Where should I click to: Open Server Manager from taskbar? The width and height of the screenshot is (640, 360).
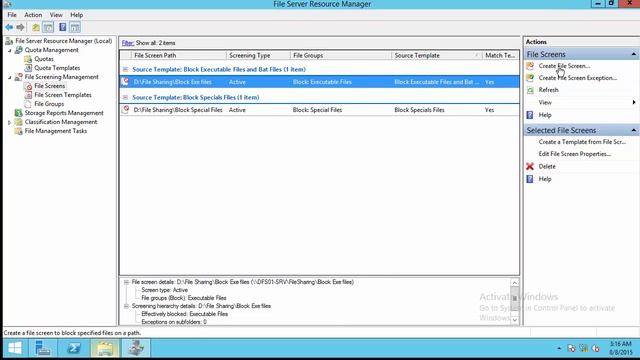point(42,348)
